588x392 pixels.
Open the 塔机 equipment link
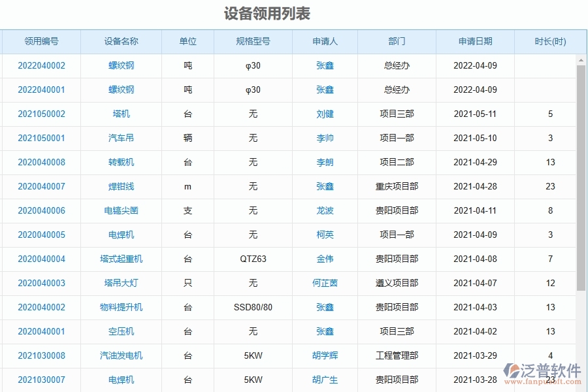point(119,114)
